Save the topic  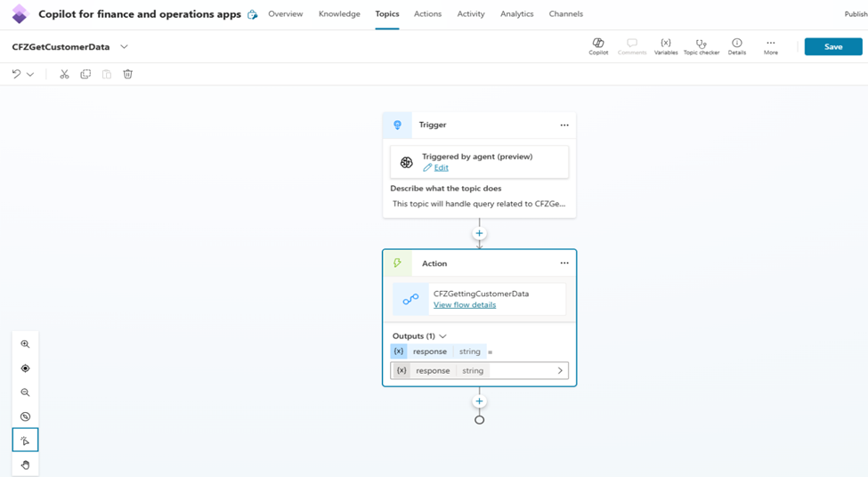tap(833, 46)
